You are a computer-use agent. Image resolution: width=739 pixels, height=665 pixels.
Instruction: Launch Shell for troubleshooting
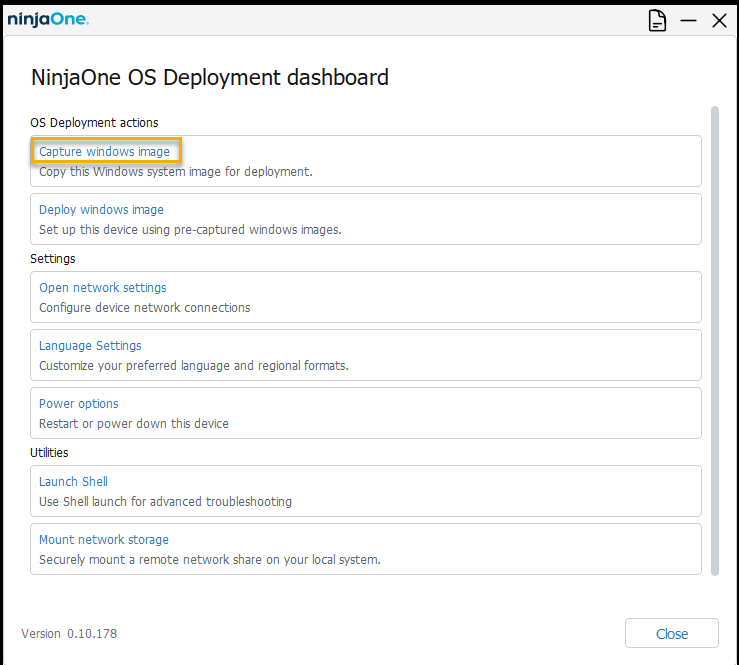coord(73,482)
